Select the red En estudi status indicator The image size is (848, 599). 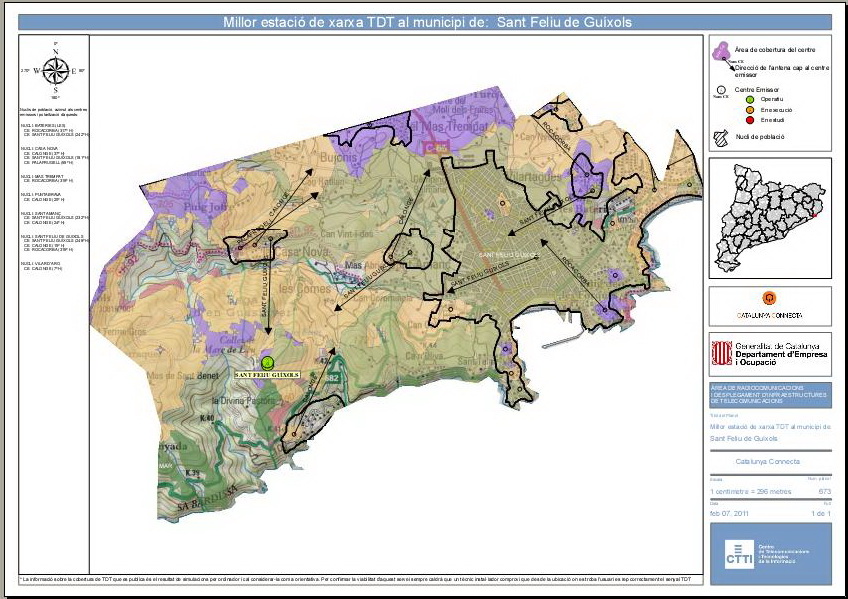point(750,120)
